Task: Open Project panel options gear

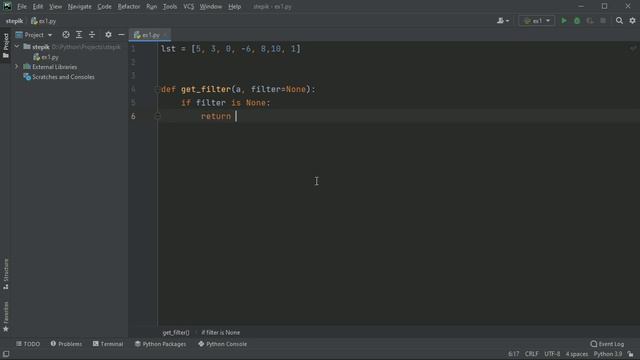Action: 108,35
